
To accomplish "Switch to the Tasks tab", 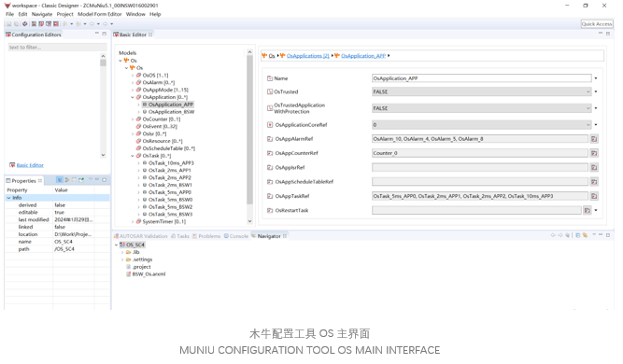I will click(180, 236).
